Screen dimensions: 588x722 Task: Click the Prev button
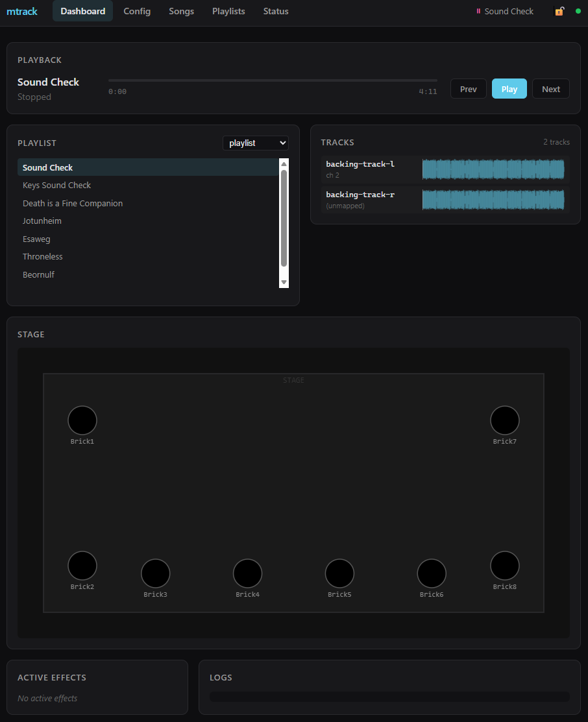pyautogui.click(x=468, y=88)
